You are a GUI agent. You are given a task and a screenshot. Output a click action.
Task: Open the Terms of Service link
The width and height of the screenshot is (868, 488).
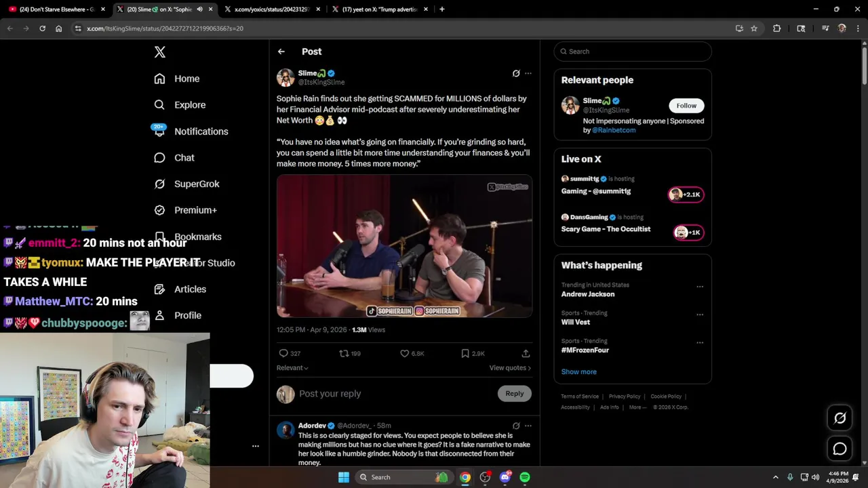pyautogui.click(x=580, y=396)
